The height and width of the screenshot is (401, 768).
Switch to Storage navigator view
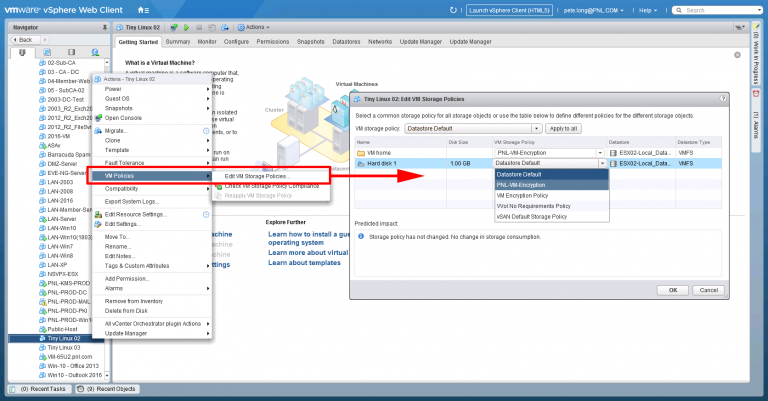(x=72, y=52)
